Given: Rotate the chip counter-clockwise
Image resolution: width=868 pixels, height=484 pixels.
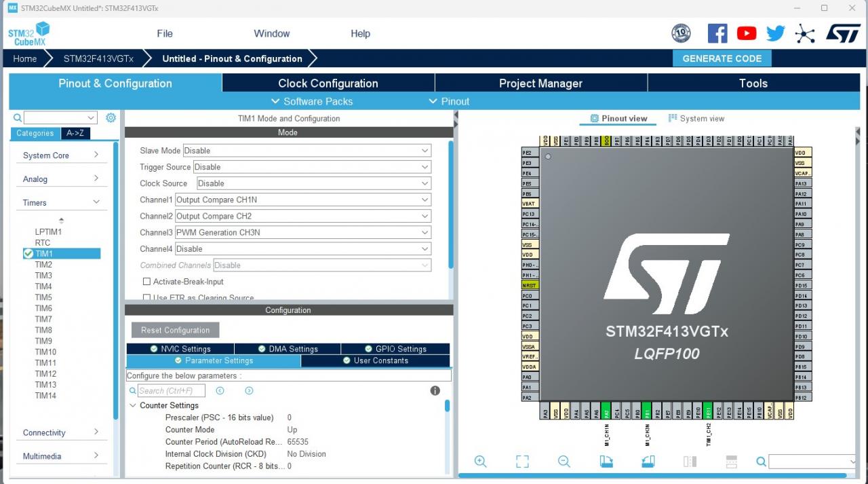Looking at the screenshot, I should (648, 462).
